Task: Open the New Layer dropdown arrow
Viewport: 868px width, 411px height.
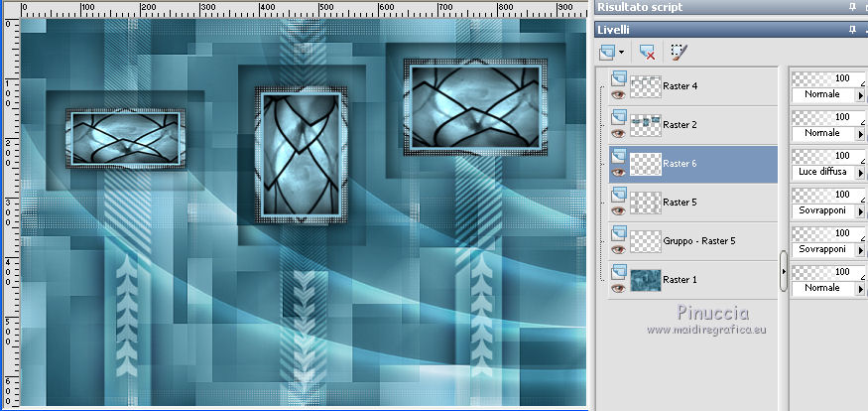Action: coord(621,54)
